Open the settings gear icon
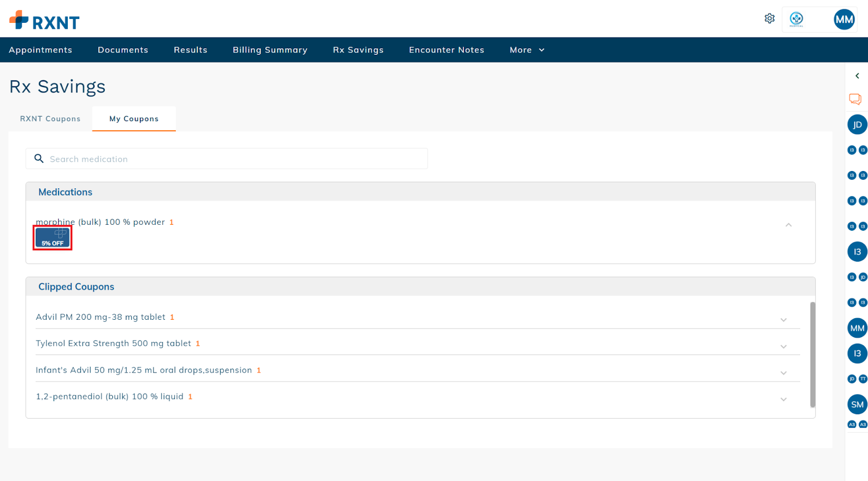Viewport: 868px width, 481px height. click(x=769, y=18)
